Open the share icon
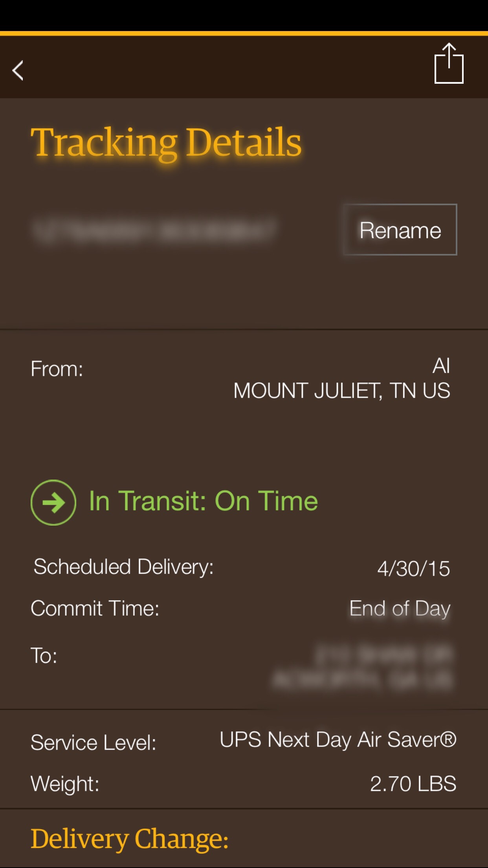Screen dimensions: 488x868 pos(449,63)
